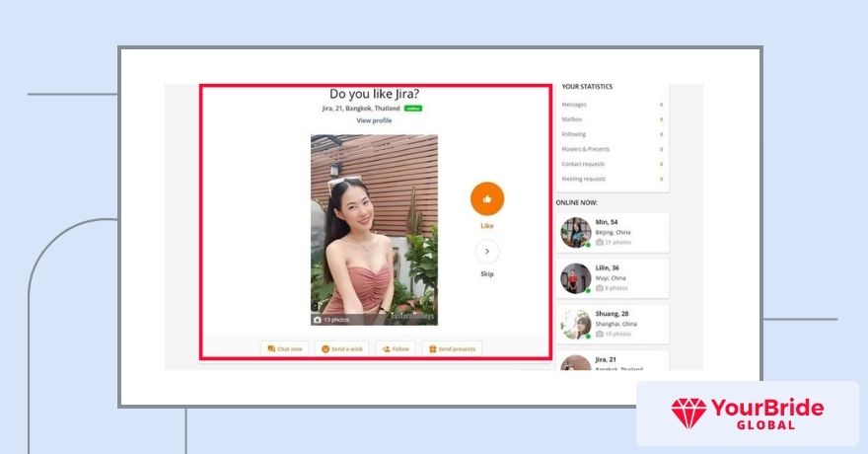The width and height of the screenshot is (868, 454).
Task: Click the green online badge near Bangkok, Thailand
Action: (x=413, y=109)
